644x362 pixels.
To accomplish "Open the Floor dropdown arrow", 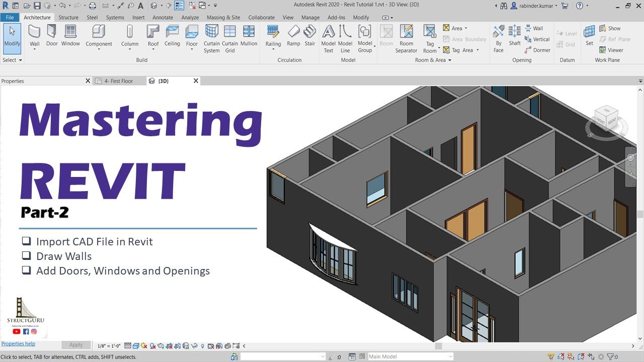I will click(192, 50).
